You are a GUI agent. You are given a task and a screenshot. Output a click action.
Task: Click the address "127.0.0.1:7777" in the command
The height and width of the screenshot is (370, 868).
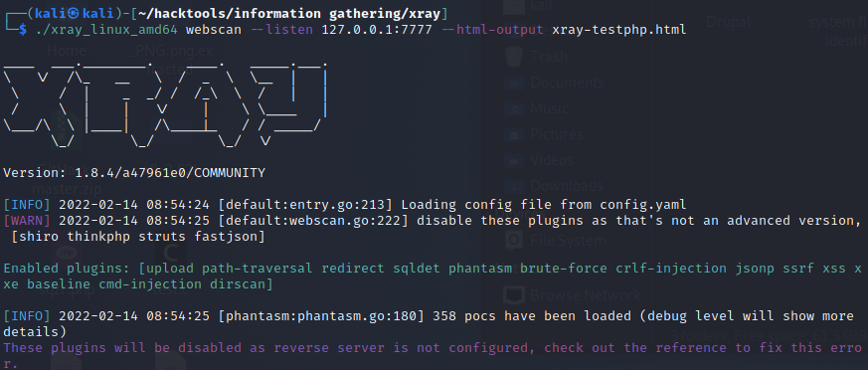[377, 30]
